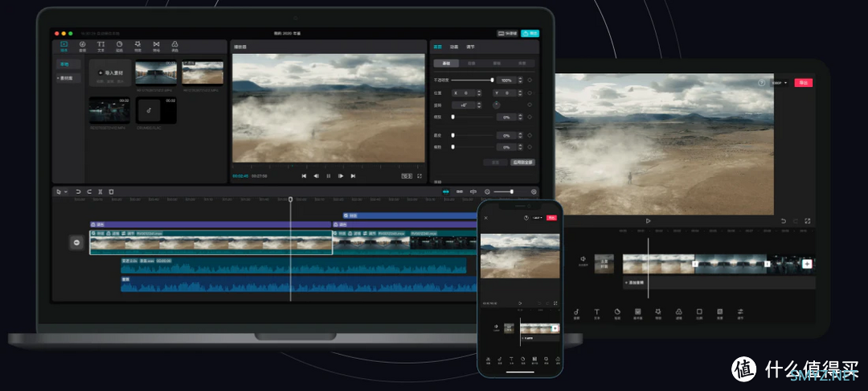This screenshot has height=391, width=868.
Task: Tap the music note Audio tool on tablet
Action: click(576, 313)
